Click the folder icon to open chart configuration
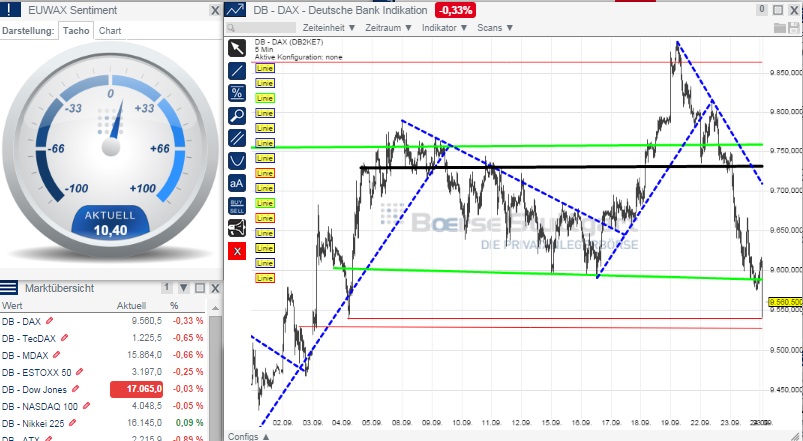803x441 pixels. coord(779,28)
